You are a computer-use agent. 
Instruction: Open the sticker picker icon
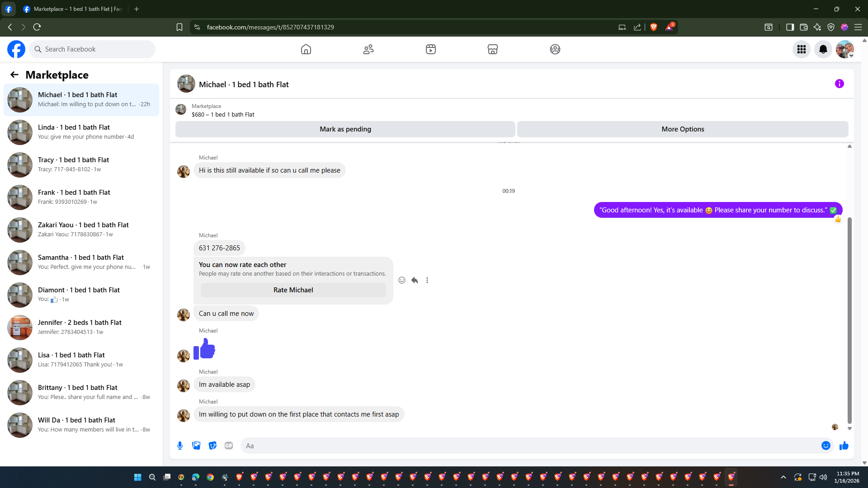[212, 446]
